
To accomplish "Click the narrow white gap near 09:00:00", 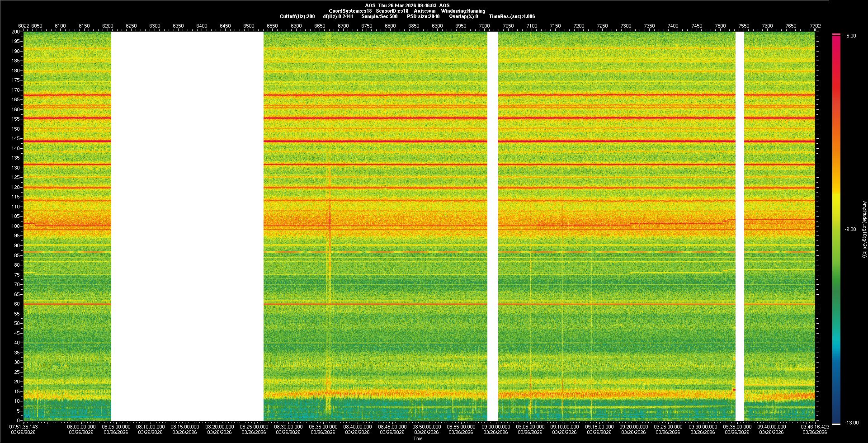I will [x=493, y=226].
